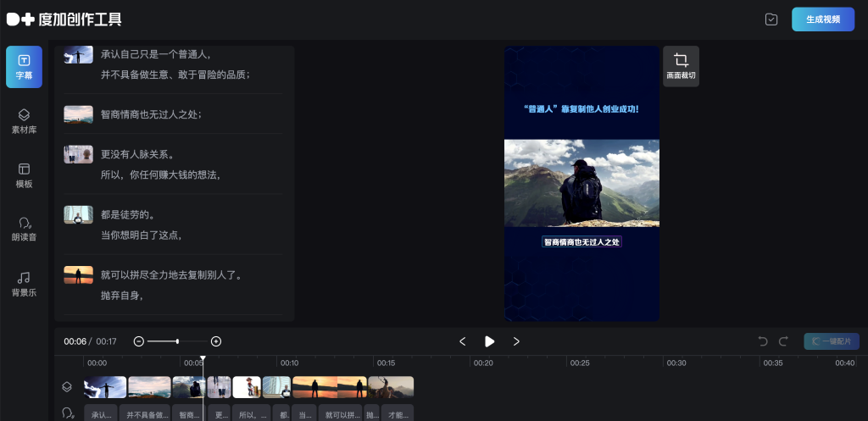
Task: Click the 生成视频 generate video button
Action: [x=822, y=19]
